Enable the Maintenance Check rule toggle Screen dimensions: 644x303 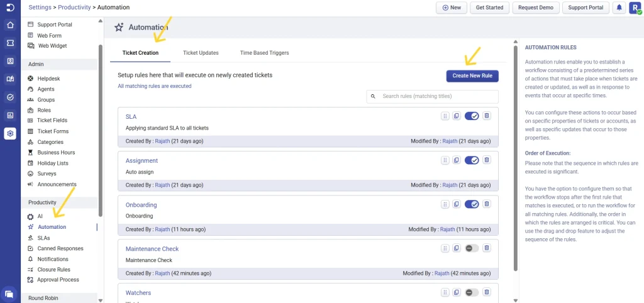tap(472, 248)
